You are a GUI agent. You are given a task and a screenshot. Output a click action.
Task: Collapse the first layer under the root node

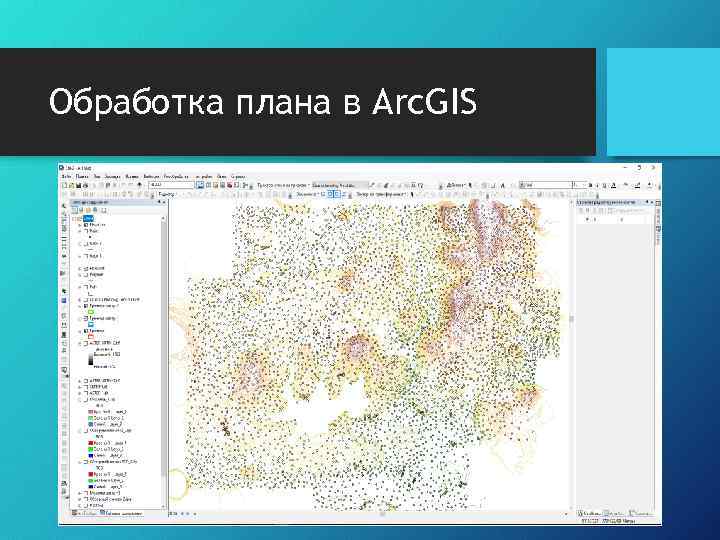tap(79, 225)
